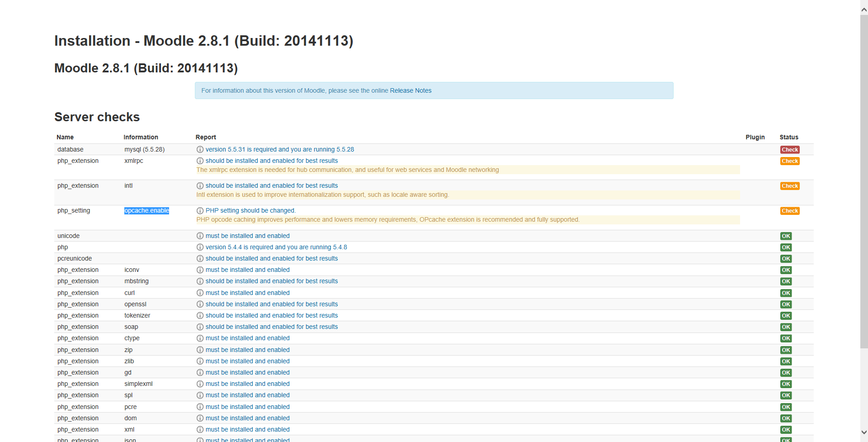The width and height of the screenshot is (868, 442).
Task: Open the Release Notes link
Action: click(x=410, y=90)
